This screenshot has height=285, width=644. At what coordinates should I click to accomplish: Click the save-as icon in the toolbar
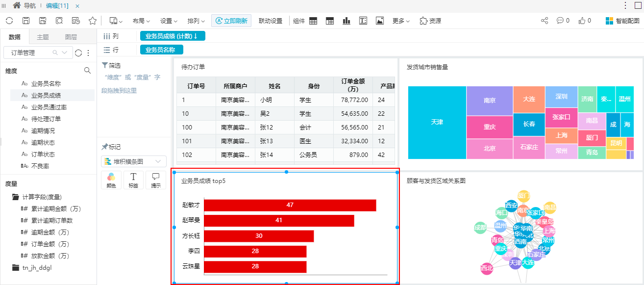(43, 21)
